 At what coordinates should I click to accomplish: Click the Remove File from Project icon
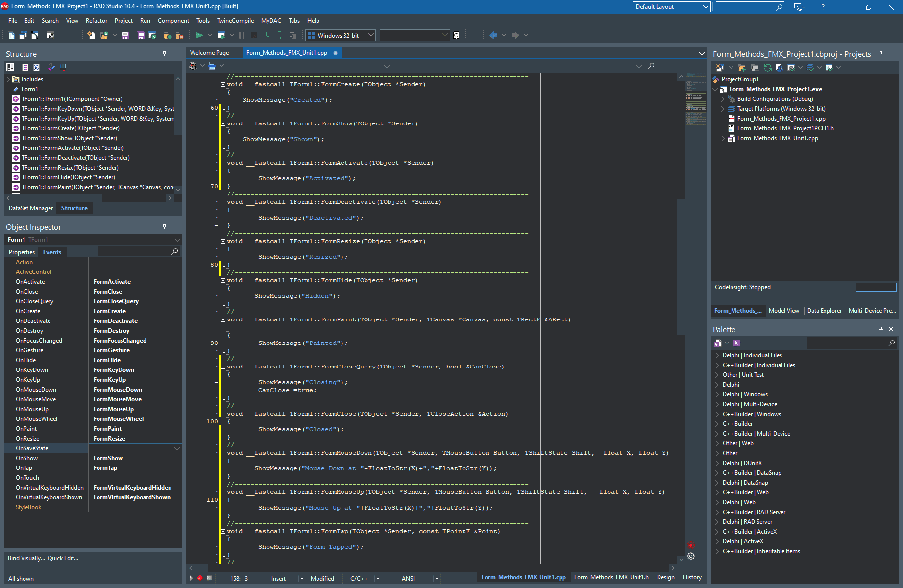tap(179, 35)
